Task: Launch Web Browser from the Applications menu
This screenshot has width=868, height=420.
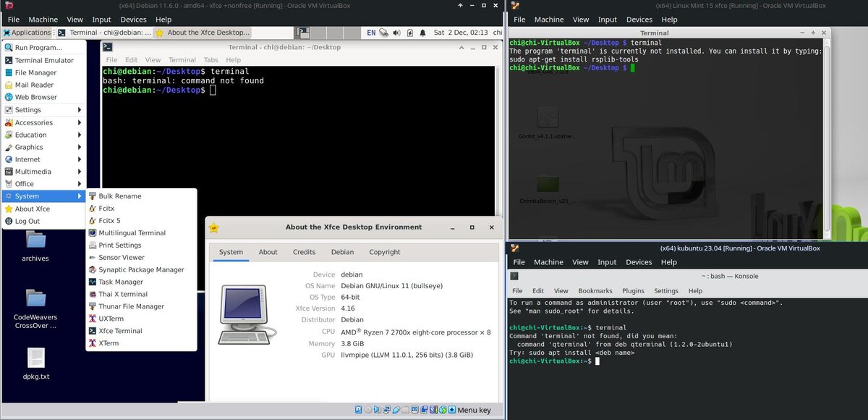Action: click(x=44, y=97)
